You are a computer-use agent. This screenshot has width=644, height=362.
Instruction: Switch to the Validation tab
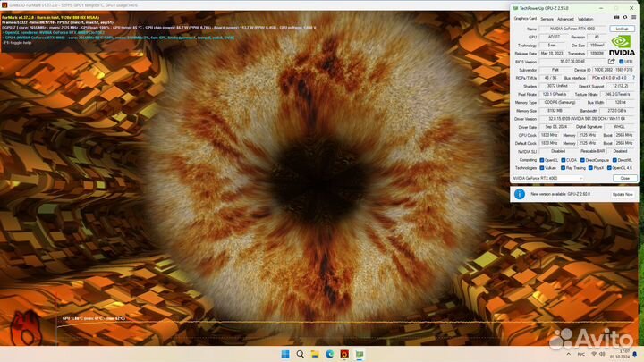click(585, 19)
